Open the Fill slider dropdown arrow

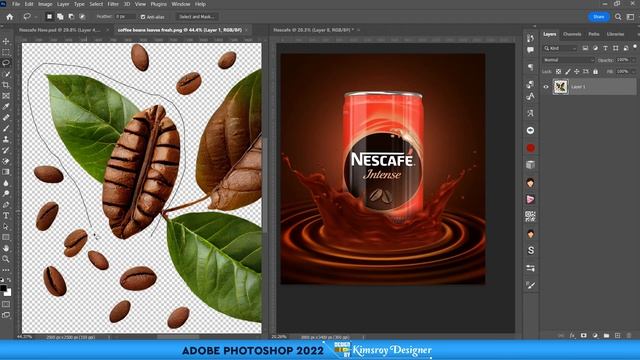click(633, 71)
